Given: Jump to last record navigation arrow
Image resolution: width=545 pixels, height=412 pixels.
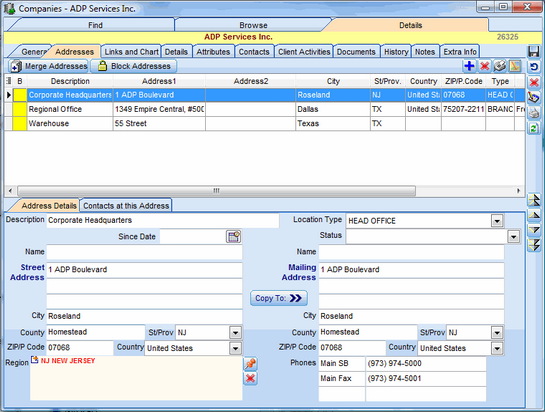Looking at the screenshot, I should [x=534, y=245].
